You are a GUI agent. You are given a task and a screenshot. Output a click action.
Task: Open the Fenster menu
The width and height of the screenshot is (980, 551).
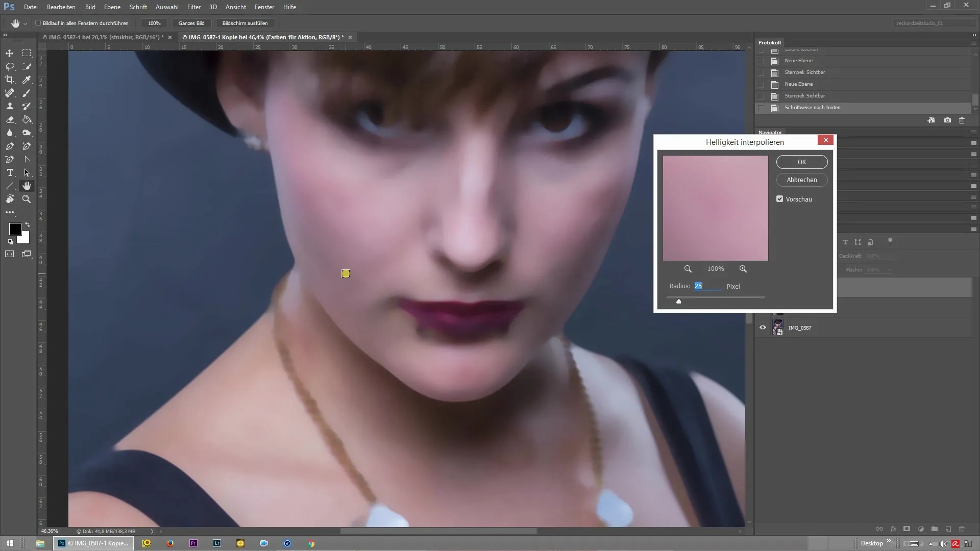click(264, 7)
